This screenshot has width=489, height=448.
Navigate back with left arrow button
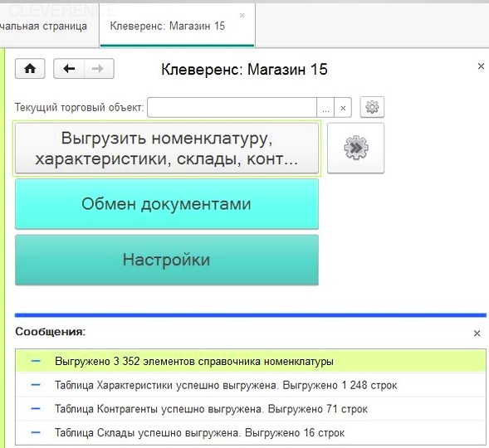69,69
